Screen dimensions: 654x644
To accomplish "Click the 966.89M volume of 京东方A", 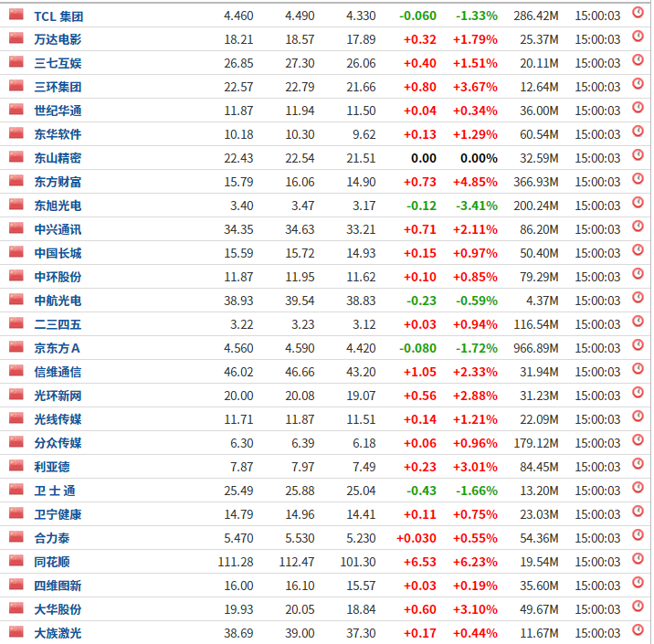I will point(536,349).
